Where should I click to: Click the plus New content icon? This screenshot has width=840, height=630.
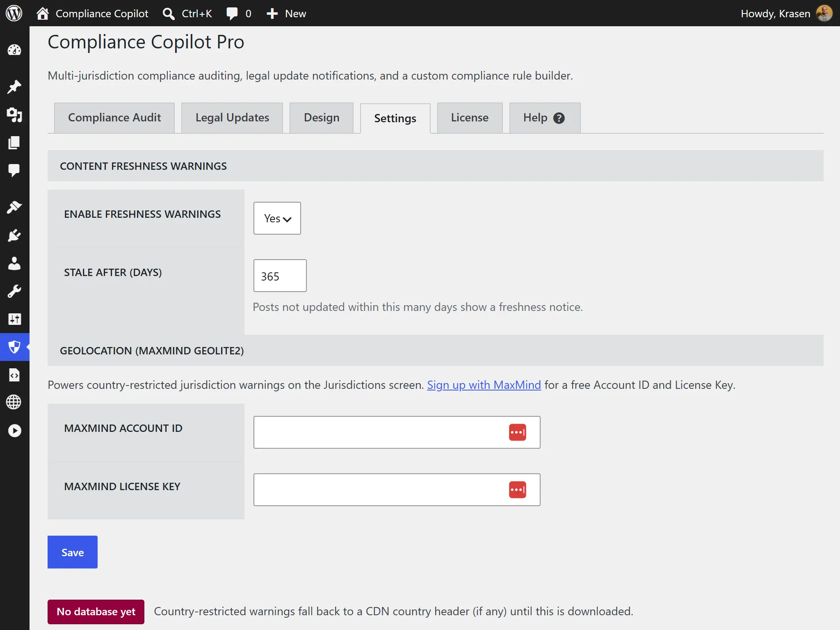point(272,14)
